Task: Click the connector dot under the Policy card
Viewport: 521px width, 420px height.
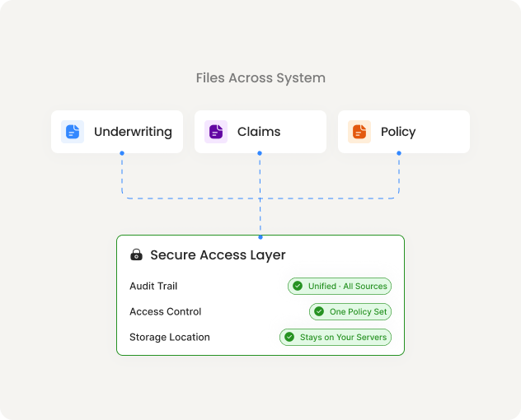Action: pos(399,153)
